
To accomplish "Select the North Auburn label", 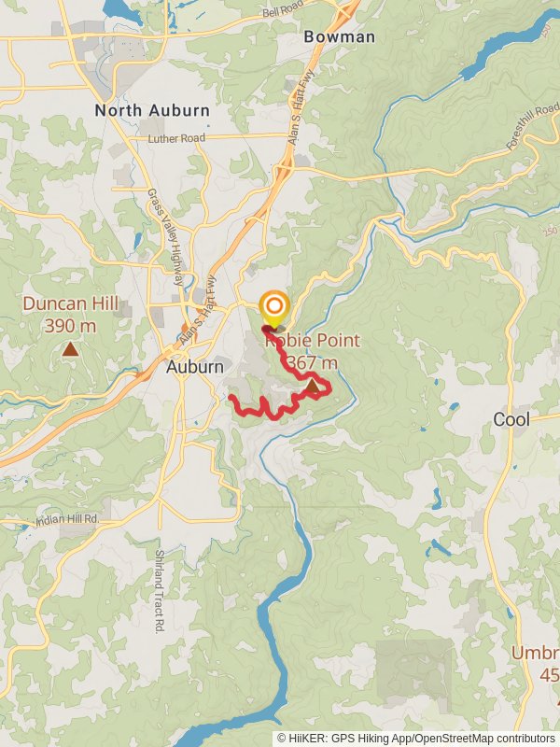I will [152, 110].
